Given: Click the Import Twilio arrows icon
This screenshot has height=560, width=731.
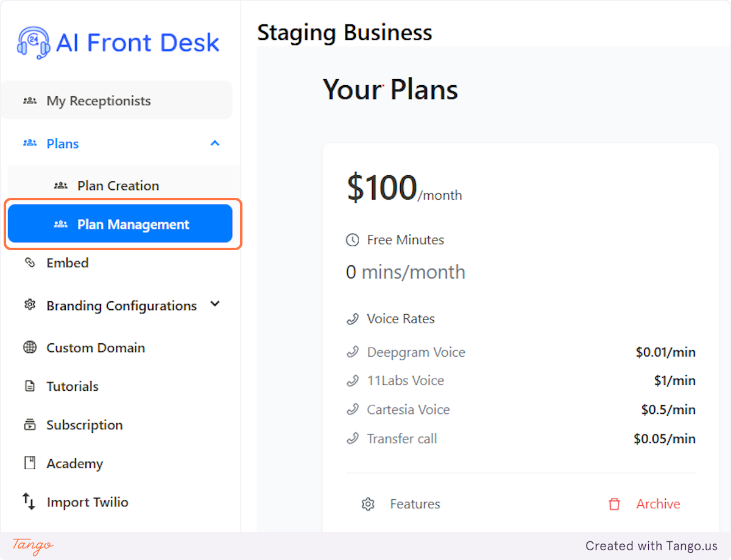Looking at the screenshot, I should (x=29, y=502).
